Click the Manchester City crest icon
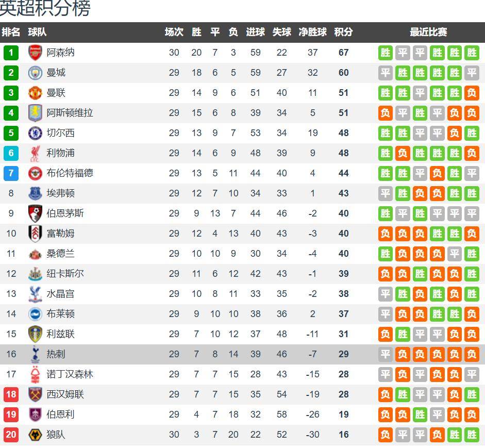Image resolution: width=485 pixels, height=448 pixels. pyautogui.click(x=35, y=73)
